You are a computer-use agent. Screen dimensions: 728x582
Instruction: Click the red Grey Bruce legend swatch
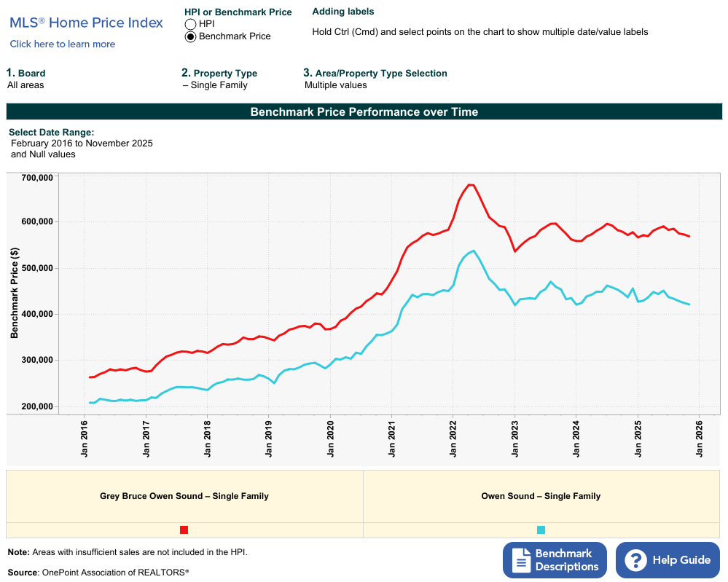(184, 530)
